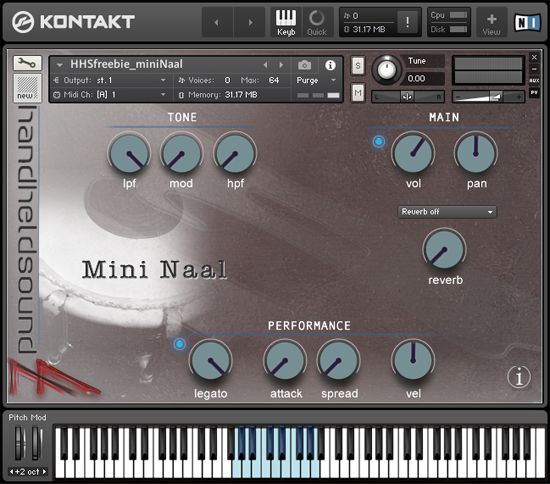The height and width of the screenshot is (484, 550).
Task: Toggle the blue LED next to legato
Action: [180, 344]
